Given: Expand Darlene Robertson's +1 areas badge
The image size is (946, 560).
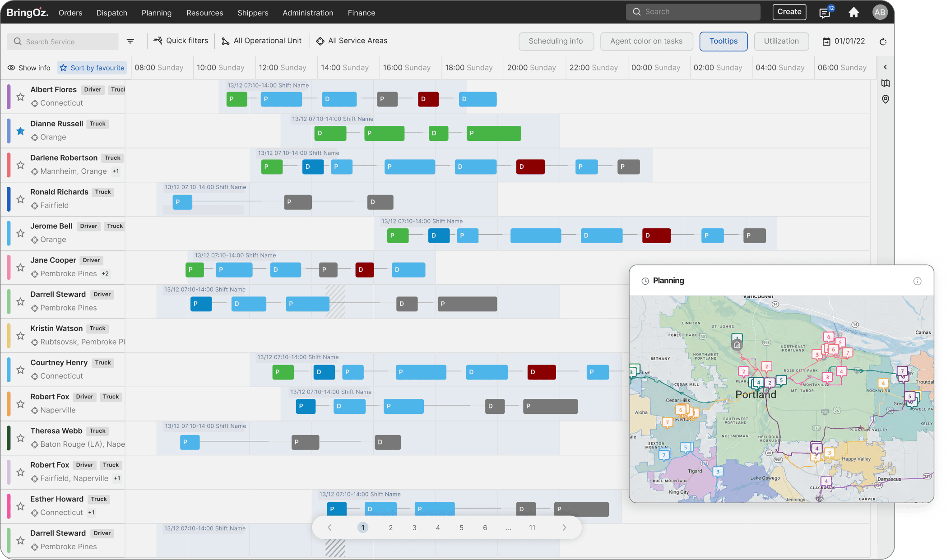Looking at the screenshot, I should pyautogui.click(x=116, y=171).
